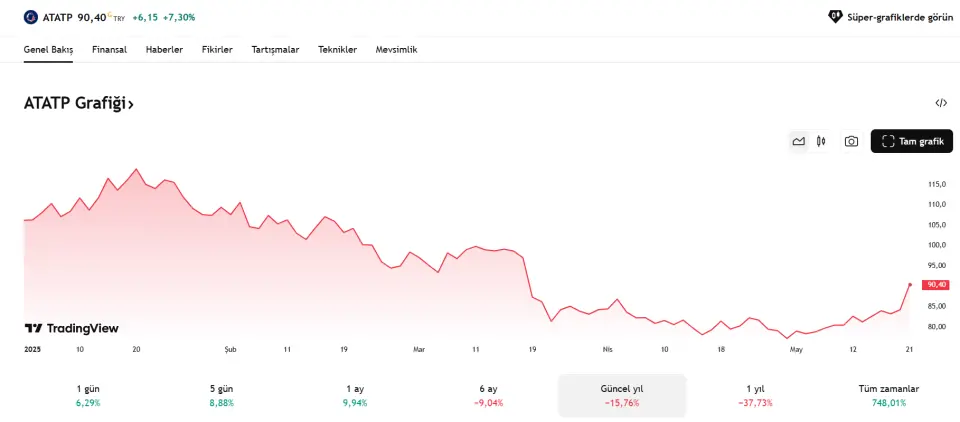This screenshot has width=960, height=422.
Task: Click the Şub date axis label
Action: (x=230, y=350)
